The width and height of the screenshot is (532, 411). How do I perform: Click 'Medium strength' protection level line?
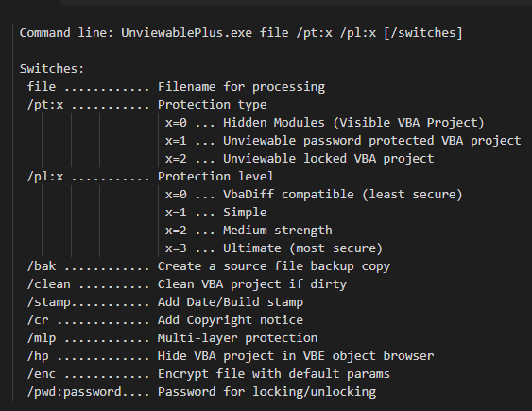[249, 231]
